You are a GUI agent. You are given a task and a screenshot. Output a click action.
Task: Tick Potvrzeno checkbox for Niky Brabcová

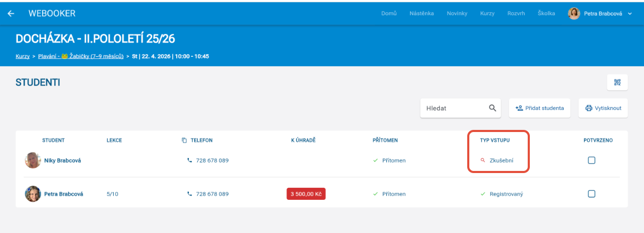coord(591,160)
